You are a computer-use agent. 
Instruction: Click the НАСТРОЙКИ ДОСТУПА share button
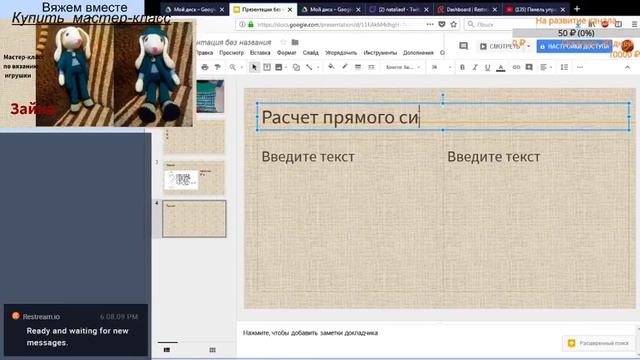[574, 47]
